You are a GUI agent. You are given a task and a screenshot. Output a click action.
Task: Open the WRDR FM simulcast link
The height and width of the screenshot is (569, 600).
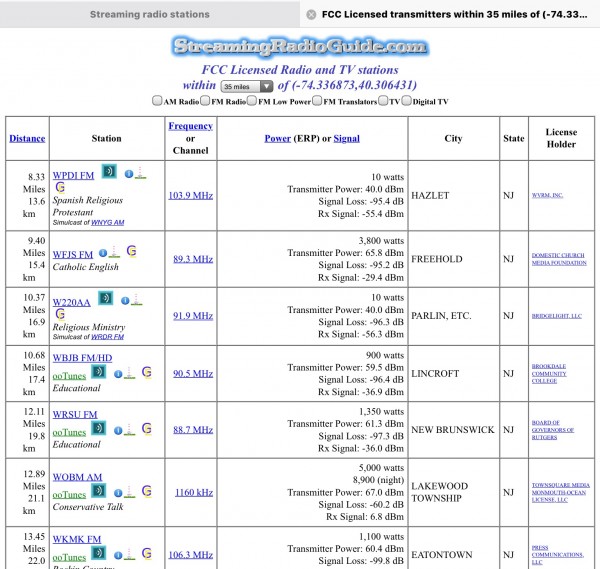(108, 337)
